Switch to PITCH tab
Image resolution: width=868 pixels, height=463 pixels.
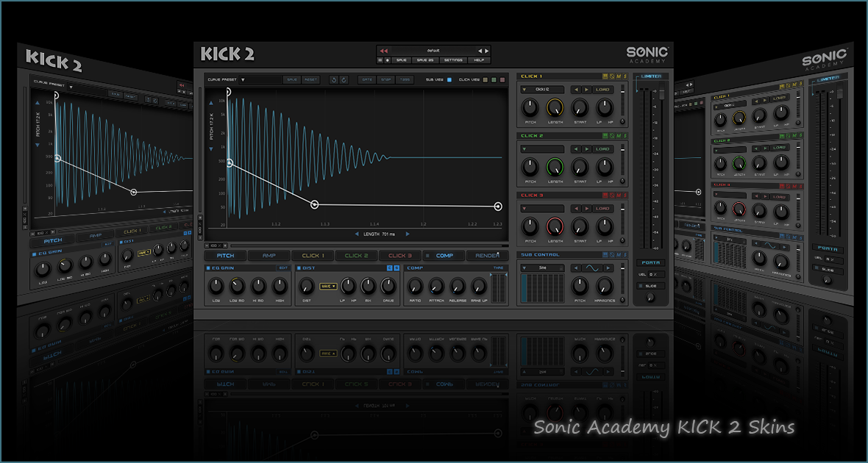(x=225, y=256)
